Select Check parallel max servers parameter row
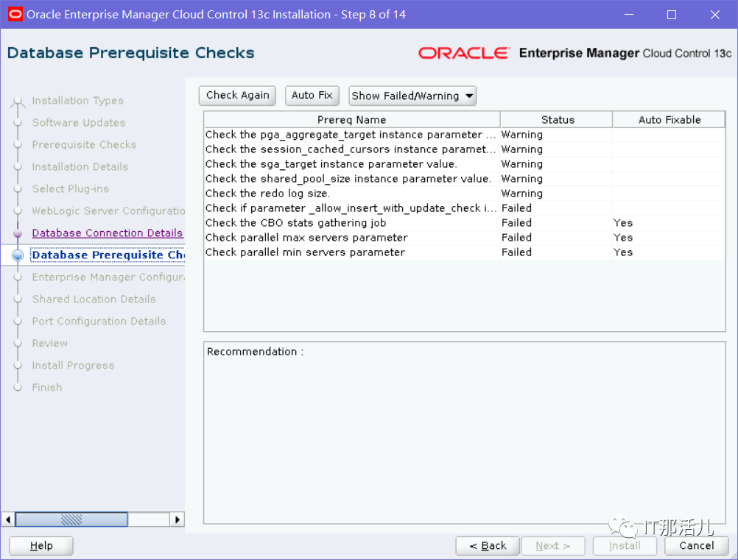The height and width of the screenshot is (560, 738). click(x=464, y=238)
